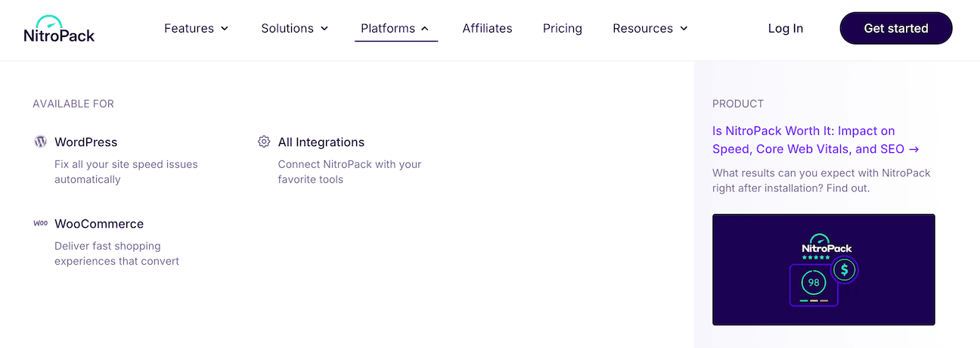Click the NitroPack article thumbnail image
Viewport: 980px width, 348px height.
(x=823, y=269)
